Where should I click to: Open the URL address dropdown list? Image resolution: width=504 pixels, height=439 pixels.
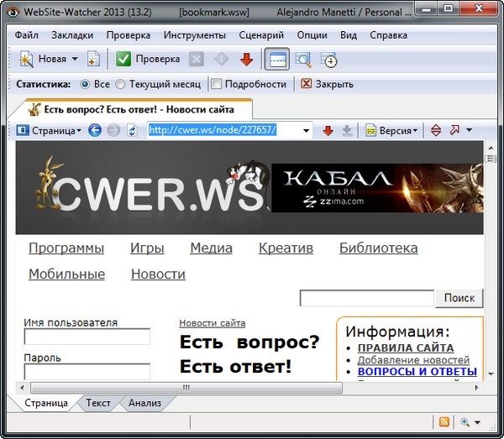coord(307,130)
